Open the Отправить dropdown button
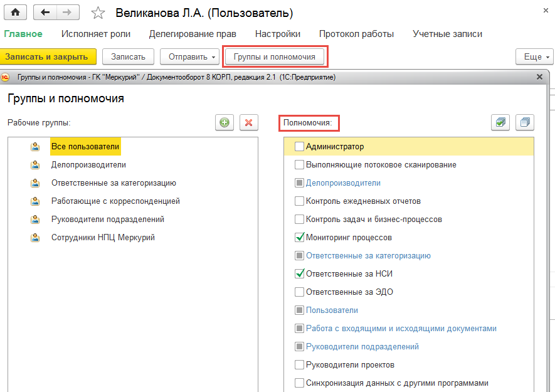Image resolution: width=555 pixels, height=392 pixels. click(190, 56)
